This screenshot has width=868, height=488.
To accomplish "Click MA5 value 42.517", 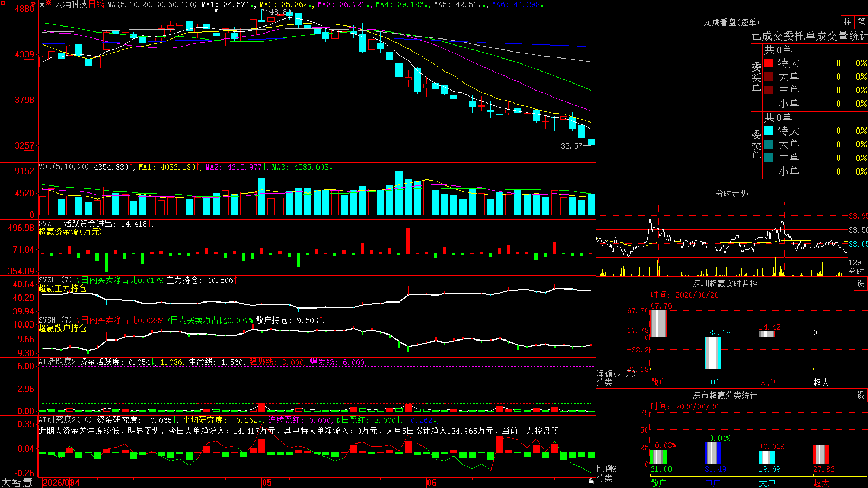I will point(469,4).
